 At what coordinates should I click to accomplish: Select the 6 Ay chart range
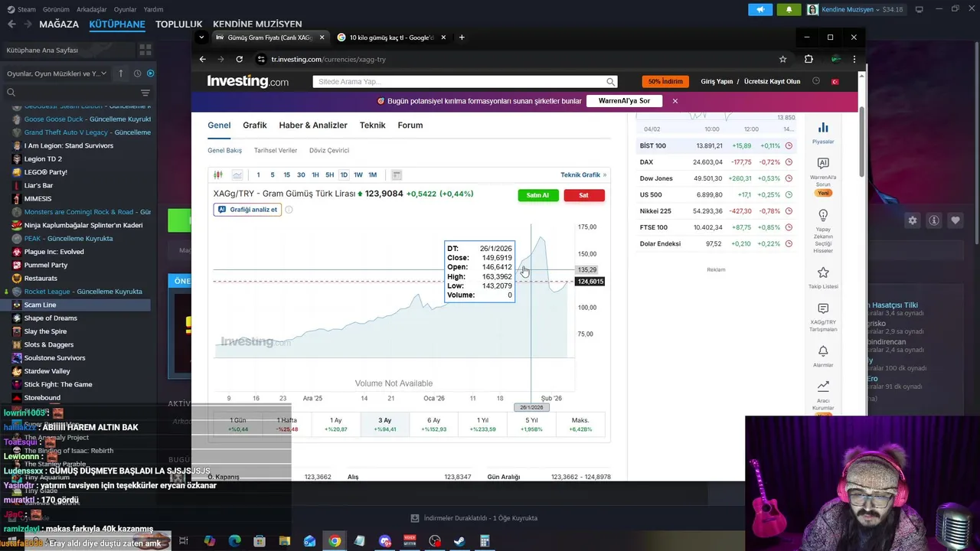coord(433,425)
